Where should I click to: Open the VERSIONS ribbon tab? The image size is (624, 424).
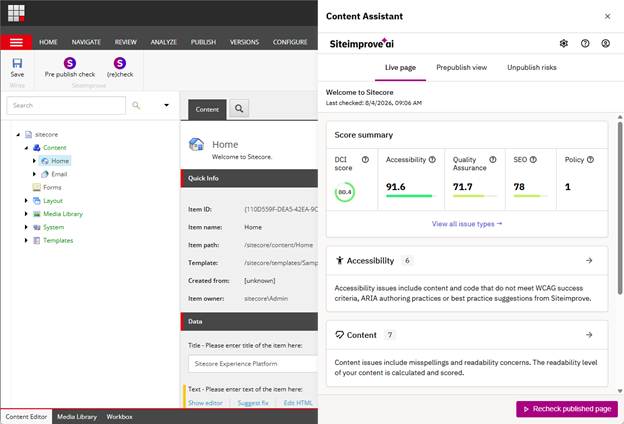[244, 42]
